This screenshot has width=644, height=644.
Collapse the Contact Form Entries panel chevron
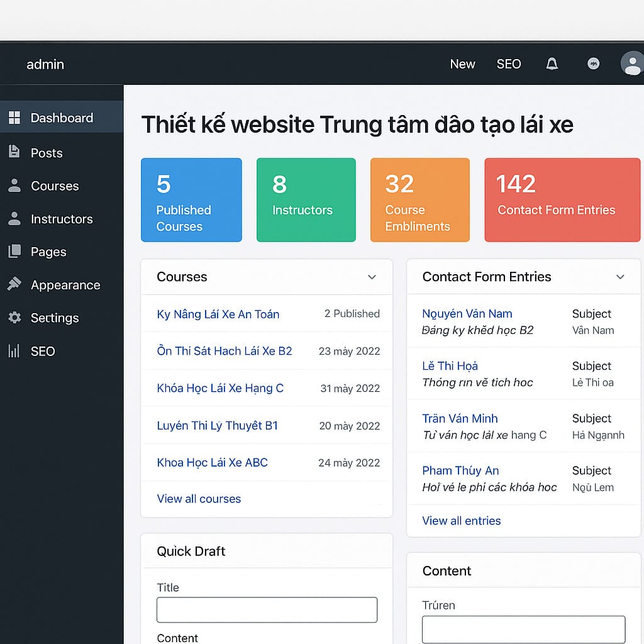click(x=620, y=277)
